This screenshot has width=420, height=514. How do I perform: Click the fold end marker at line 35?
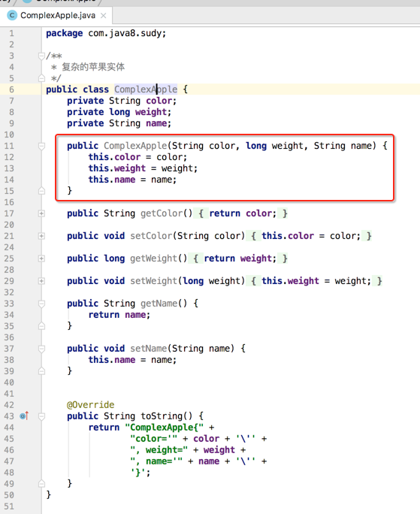(41, 326)
